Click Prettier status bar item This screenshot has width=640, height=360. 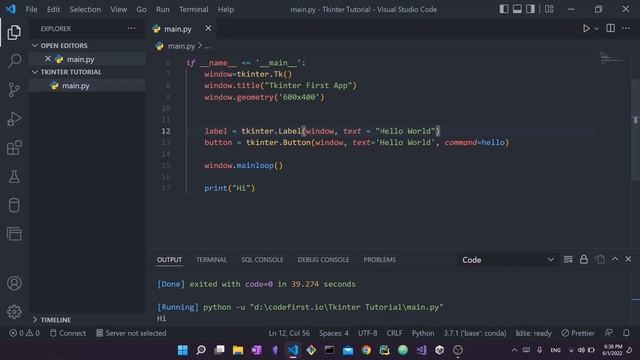tap(578, 333)
